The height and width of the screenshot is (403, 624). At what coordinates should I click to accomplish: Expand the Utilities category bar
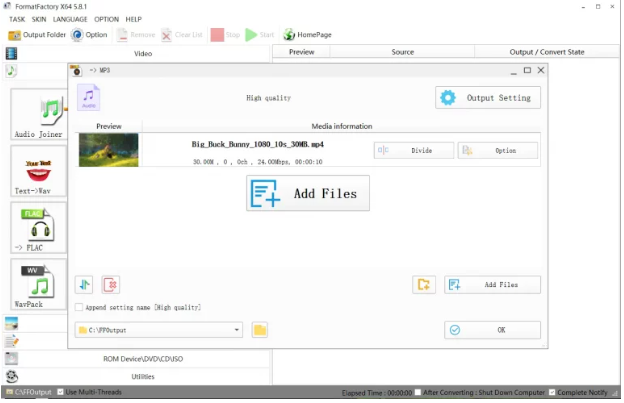tap(137, 377)
